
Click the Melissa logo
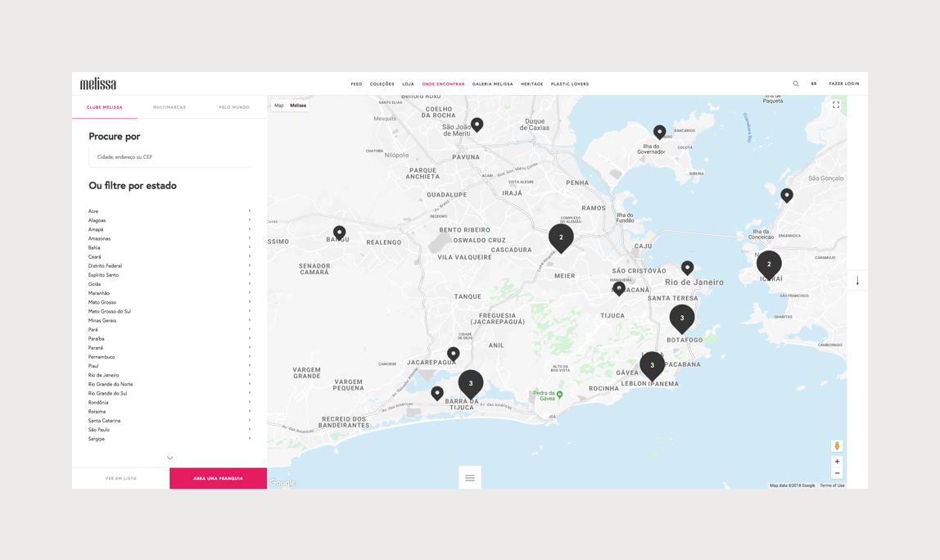(x=98, y=84)
